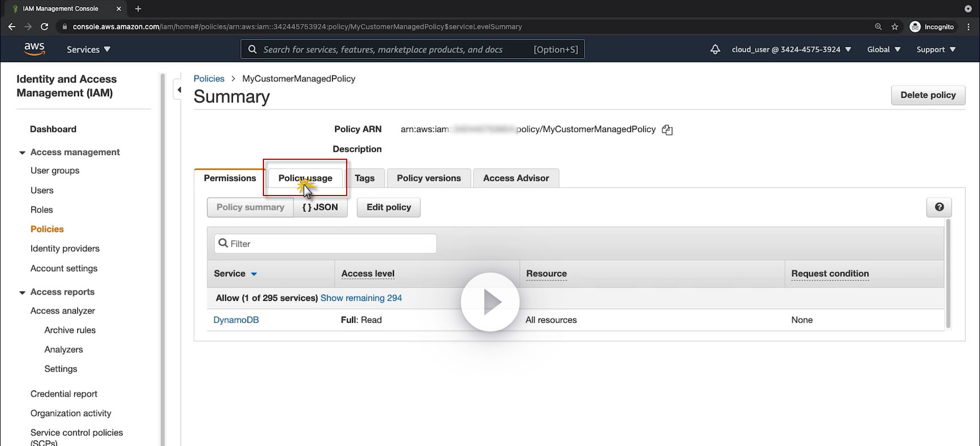
Task: Open Policies in the sidebar
Action: point(47,229)
